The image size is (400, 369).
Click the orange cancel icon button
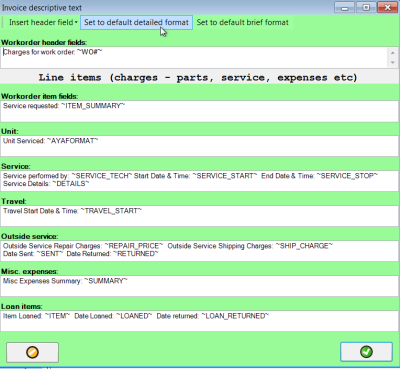click(x=32, y=352)
